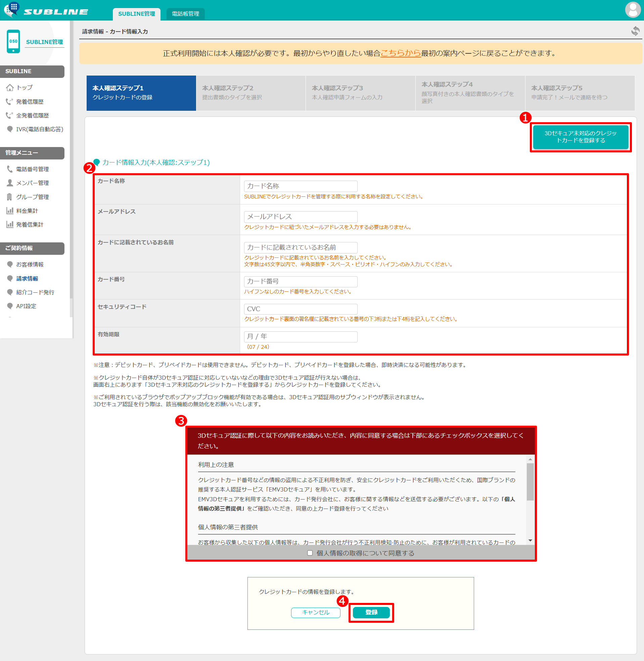Image resolution: width=644 pixels, height=661 pixels.
Task: Click the chart icon beside 発着信集計
Action: pyautogui.click(x=10, y=225)
